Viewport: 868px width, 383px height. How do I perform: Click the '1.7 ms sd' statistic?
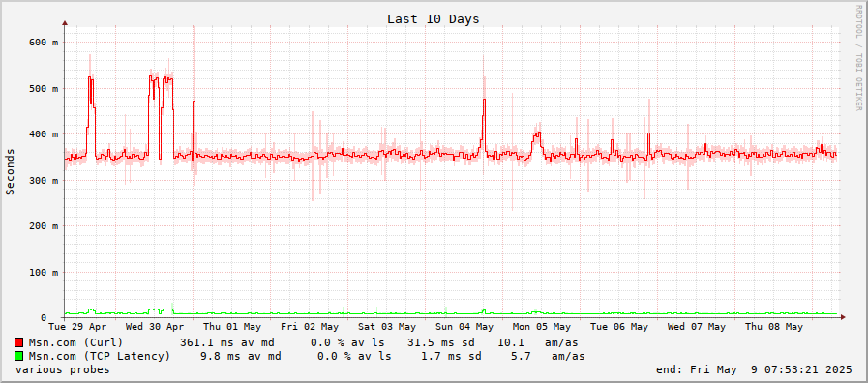point(451,356)
